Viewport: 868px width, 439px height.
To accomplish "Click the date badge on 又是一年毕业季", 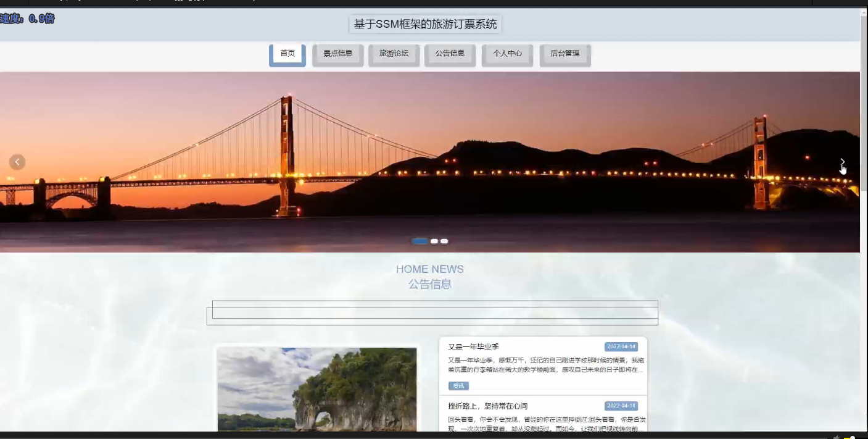I will [621, 347].
